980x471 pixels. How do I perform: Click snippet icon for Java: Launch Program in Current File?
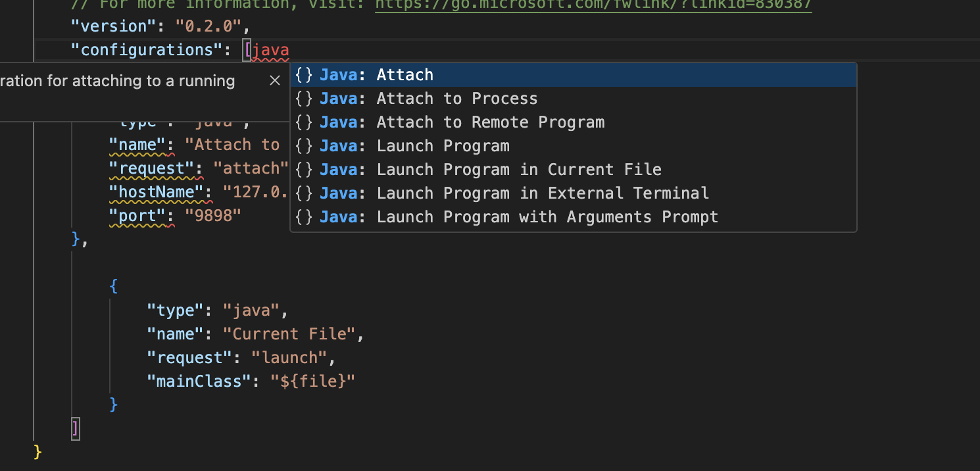(x=304, y=170)
